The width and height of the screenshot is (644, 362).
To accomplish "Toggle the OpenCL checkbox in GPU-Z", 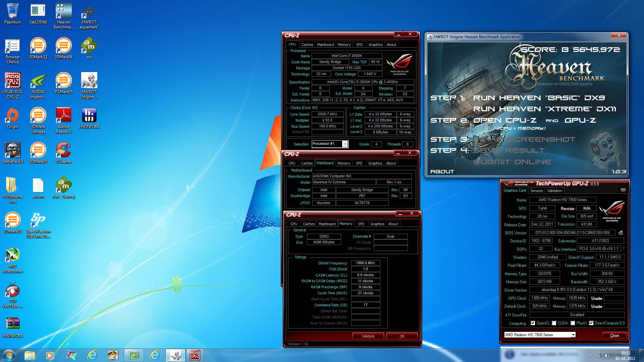I will (533, 323).
